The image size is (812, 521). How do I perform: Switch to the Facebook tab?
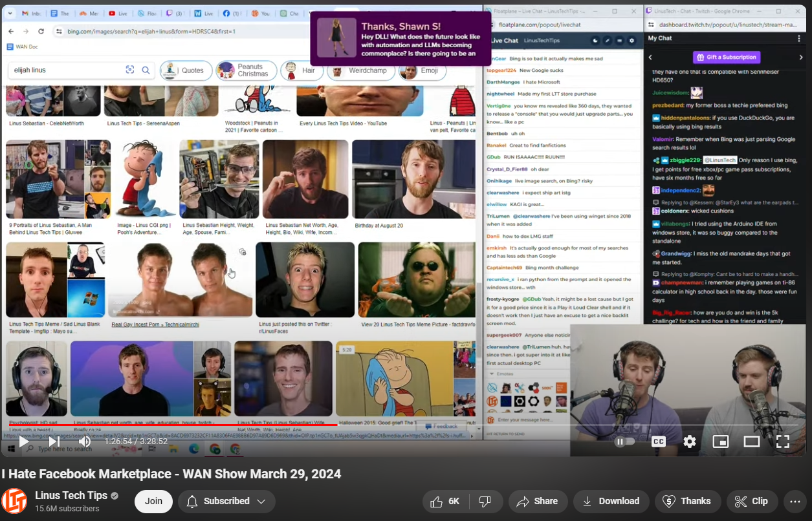pyautogui.click(x=232, y=13)
